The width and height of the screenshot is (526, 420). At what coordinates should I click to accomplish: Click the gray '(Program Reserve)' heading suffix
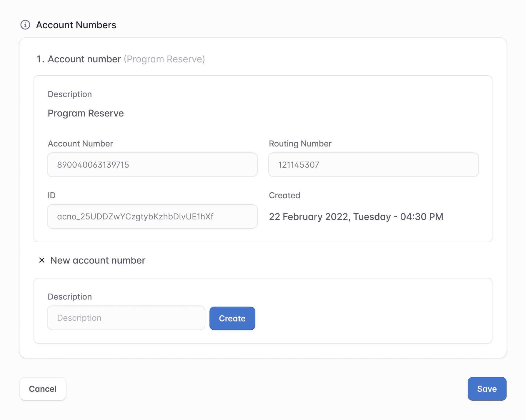pyautogui.click(x=164, y=59)
